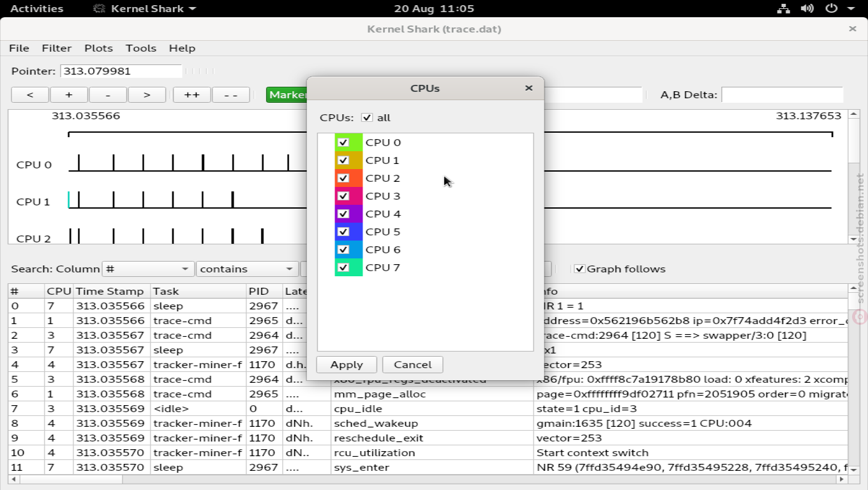Select row 11 sys_enter event
This screenshot has height=490, width=868.
pos(428,467)
